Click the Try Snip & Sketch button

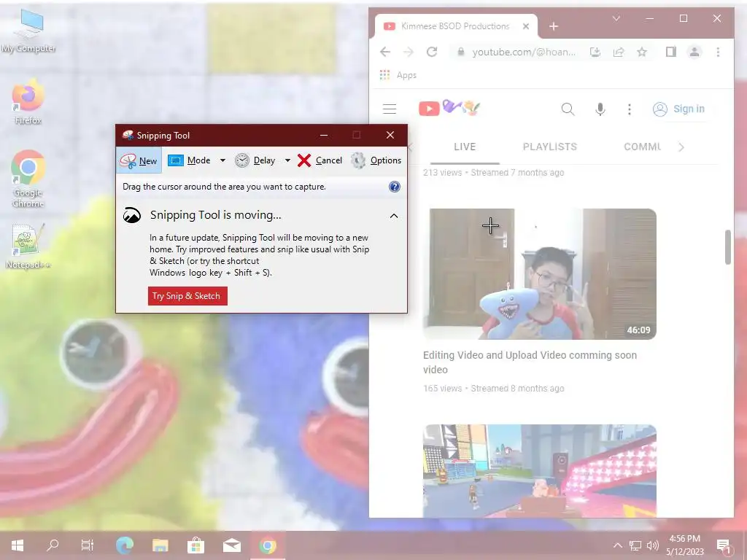click(187, 296)
